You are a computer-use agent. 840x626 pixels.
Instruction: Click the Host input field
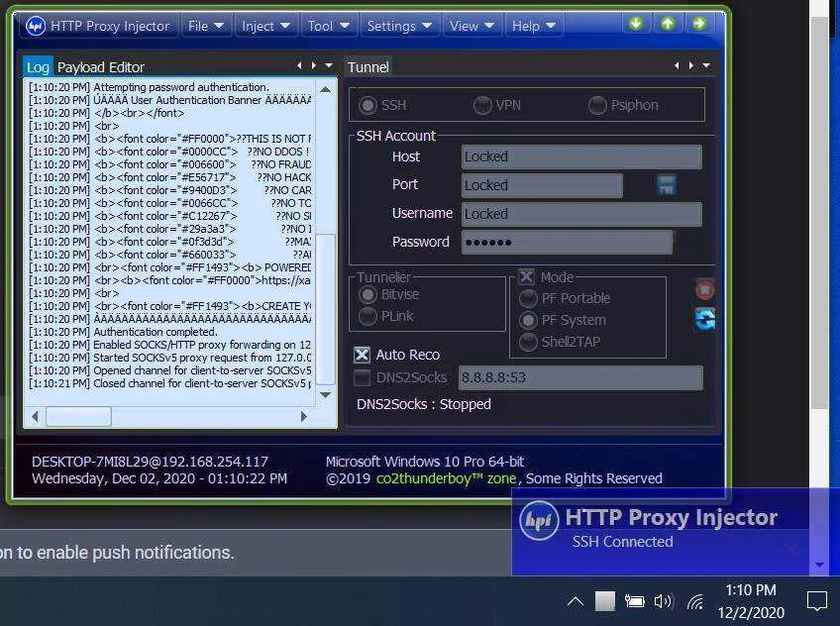(x=581, y=156)
